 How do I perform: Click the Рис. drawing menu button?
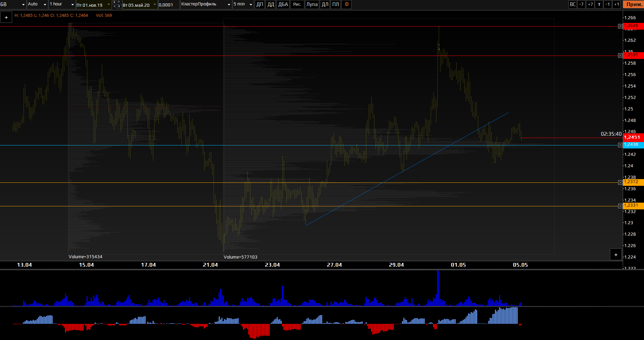point(297,4)
